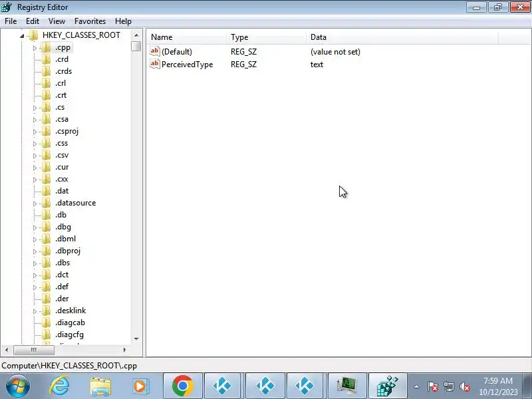The image size is (532, 399).
Task: Select the .dbs key label
Action: [x=63, y=263]
